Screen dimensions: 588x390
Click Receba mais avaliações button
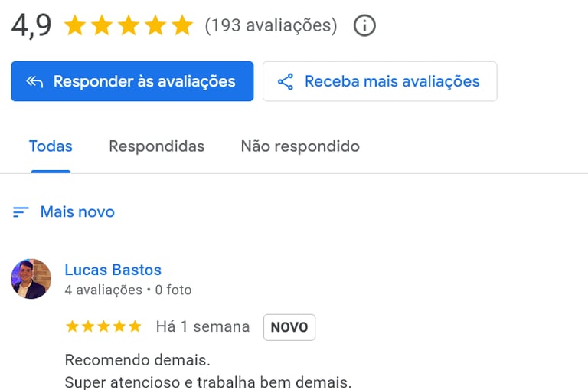pos(380,82)
